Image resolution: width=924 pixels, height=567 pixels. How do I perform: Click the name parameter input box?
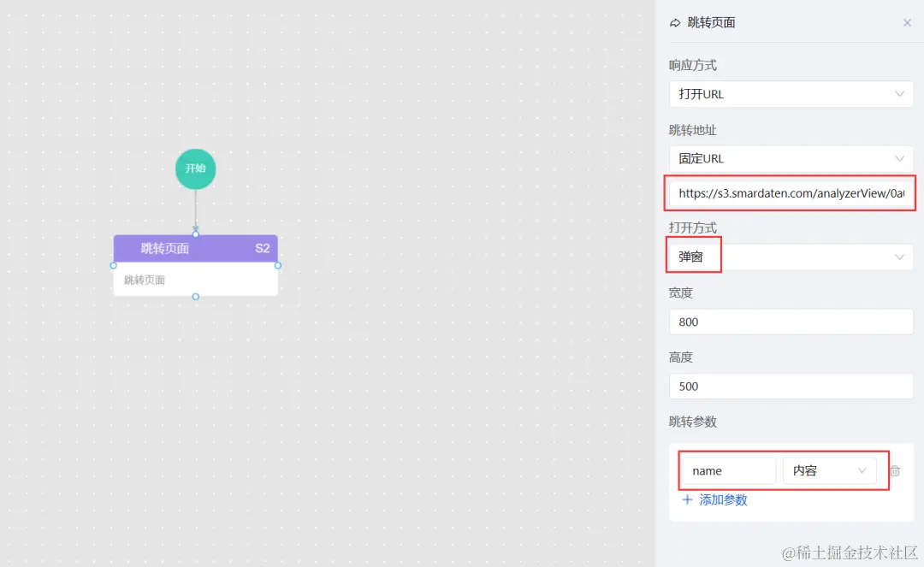tap(728, 470)
